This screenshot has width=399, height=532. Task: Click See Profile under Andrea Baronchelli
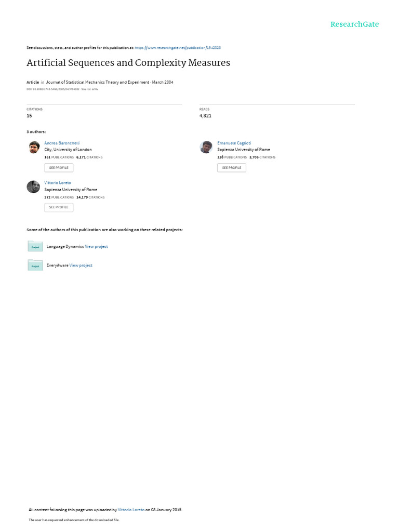pyautogui.click(x=59, y=168)
